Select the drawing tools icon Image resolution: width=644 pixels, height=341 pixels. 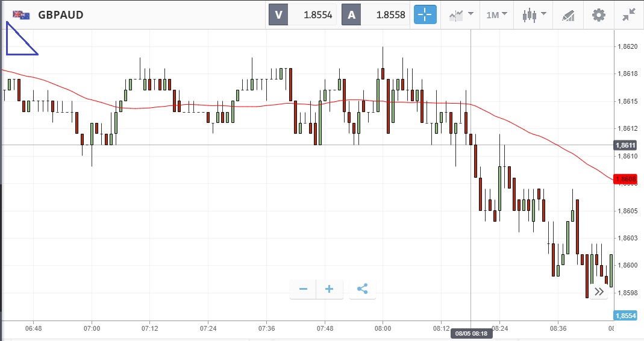point(567,15)
